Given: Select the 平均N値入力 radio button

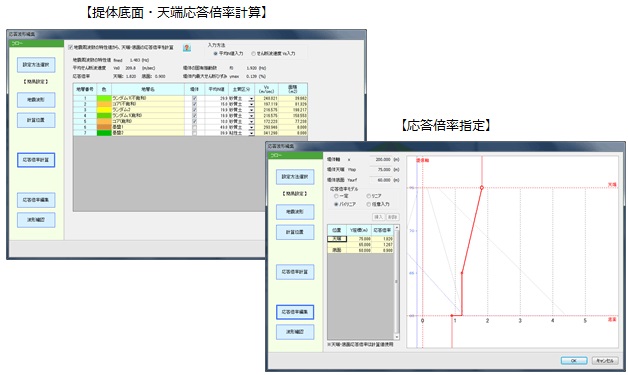Looking at the screenshot, I should click(215, 53).
